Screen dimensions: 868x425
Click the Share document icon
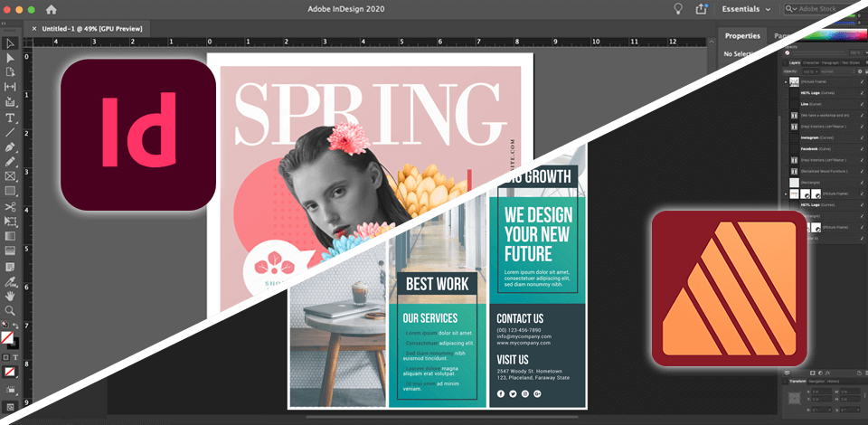pos(702,9)
